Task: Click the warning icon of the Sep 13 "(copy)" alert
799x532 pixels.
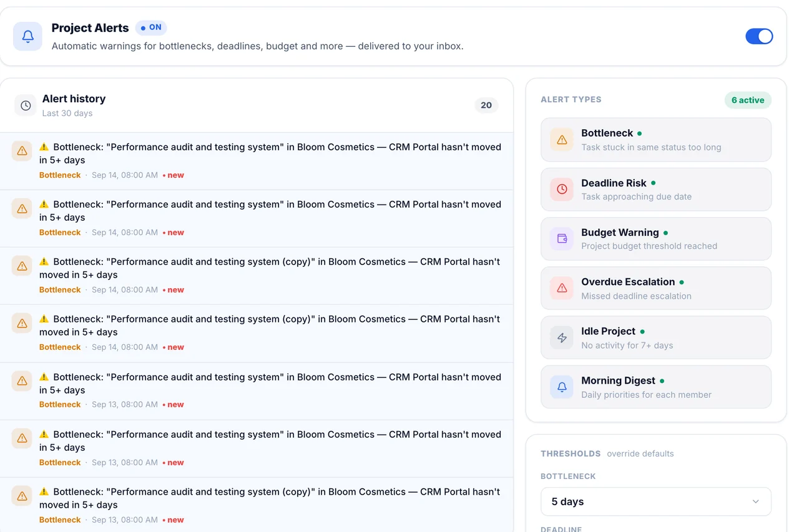Action: click(22, 496)
